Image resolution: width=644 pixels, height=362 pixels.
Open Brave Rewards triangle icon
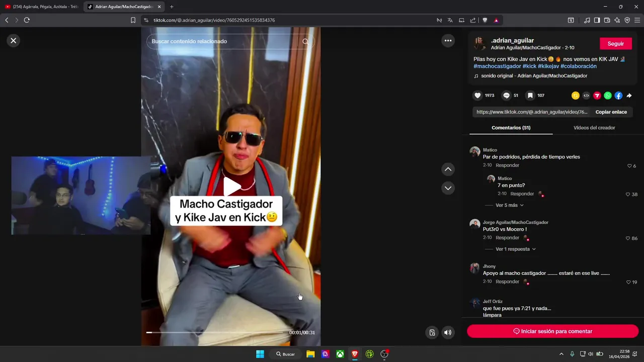496,20
